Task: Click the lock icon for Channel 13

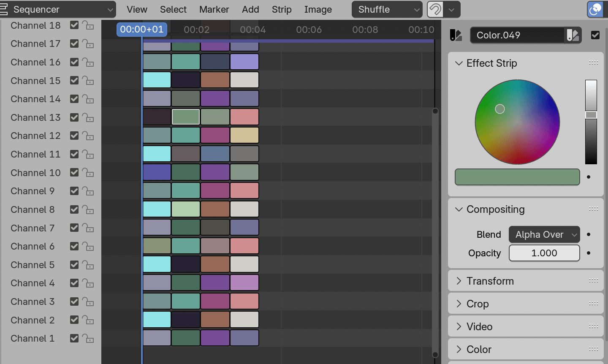Action: tap(87, 117)
